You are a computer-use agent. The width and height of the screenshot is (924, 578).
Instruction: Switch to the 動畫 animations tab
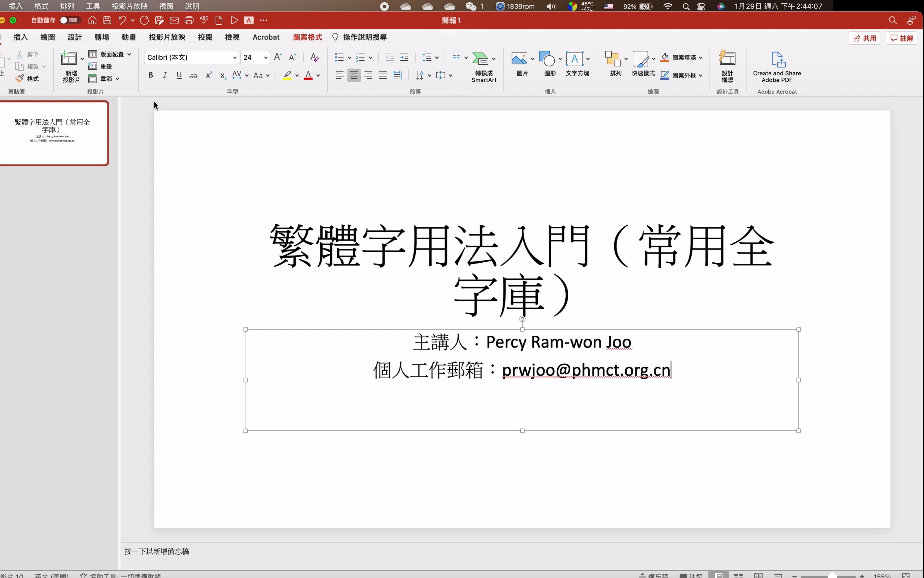coord(129,37)
